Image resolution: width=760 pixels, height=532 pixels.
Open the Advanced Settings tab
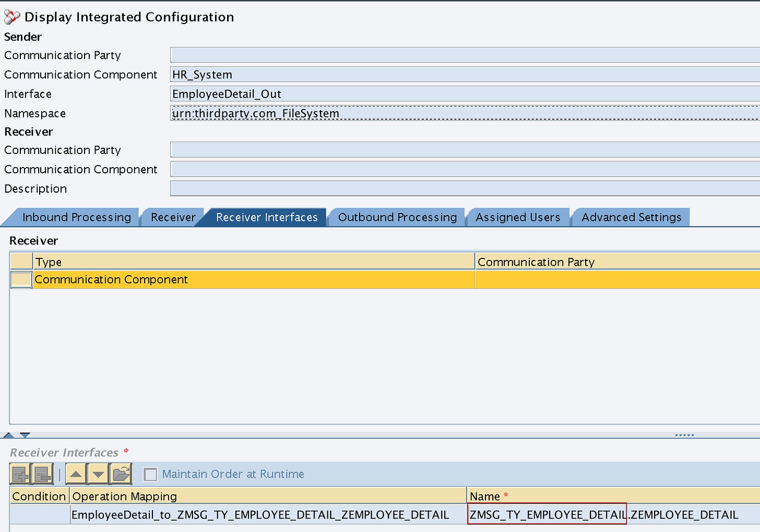632,217
